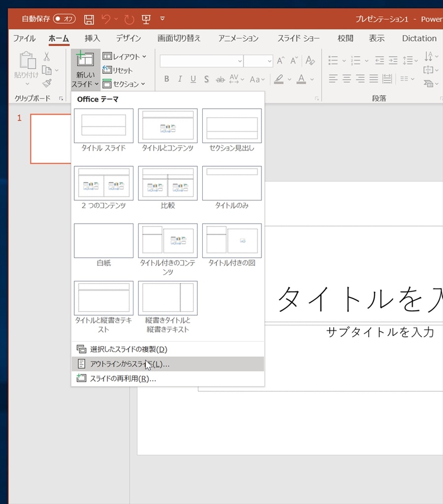This screenshot has height=504, width=443.
Task: Select slide 1 thumbnail in the slide pane
Action: pyautogui.click(x=51, y=138)
